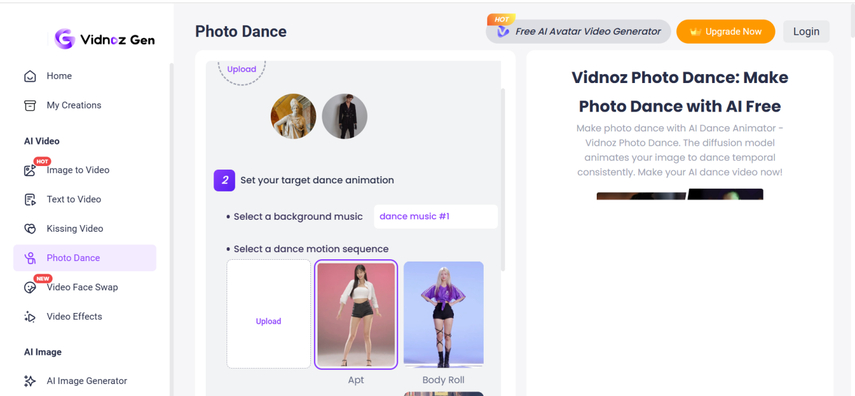
Task: Click the promo video preview strip
Action: (x=680, y=194)
